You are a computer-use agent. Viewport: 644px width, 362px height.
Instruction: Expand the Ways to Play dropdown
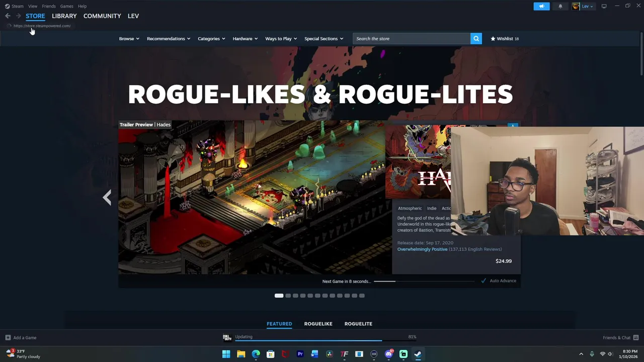tap(281, 39)
